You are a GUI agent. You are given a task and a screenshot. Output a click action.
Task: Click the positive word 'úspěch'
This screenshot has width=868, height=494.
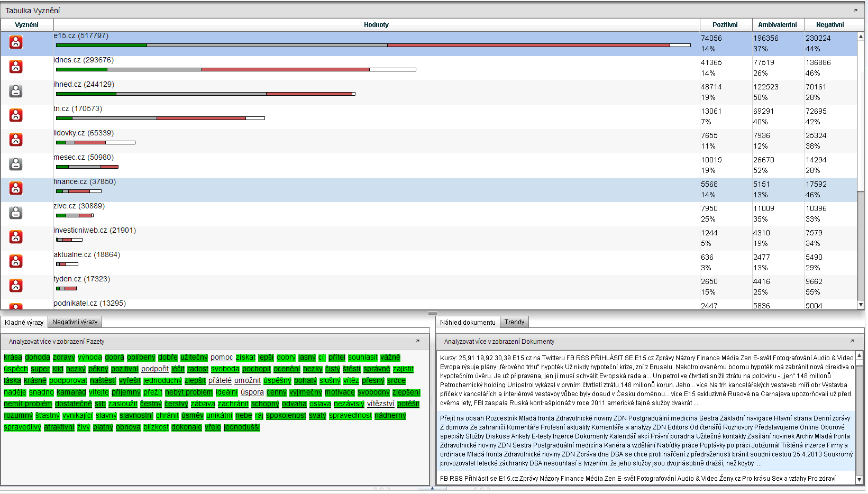(16, 369)
